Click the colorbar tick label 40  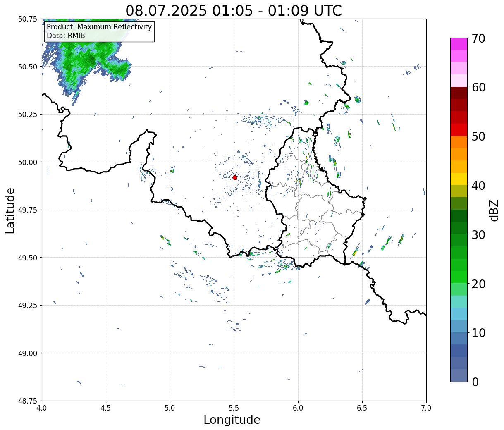coord(478,185)
